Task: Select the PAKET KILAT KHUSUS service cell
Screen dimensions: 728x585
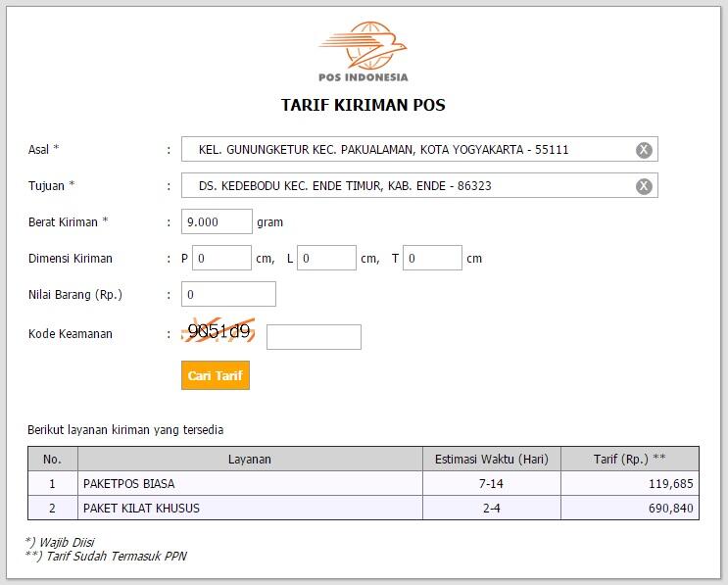Action: 250,508
